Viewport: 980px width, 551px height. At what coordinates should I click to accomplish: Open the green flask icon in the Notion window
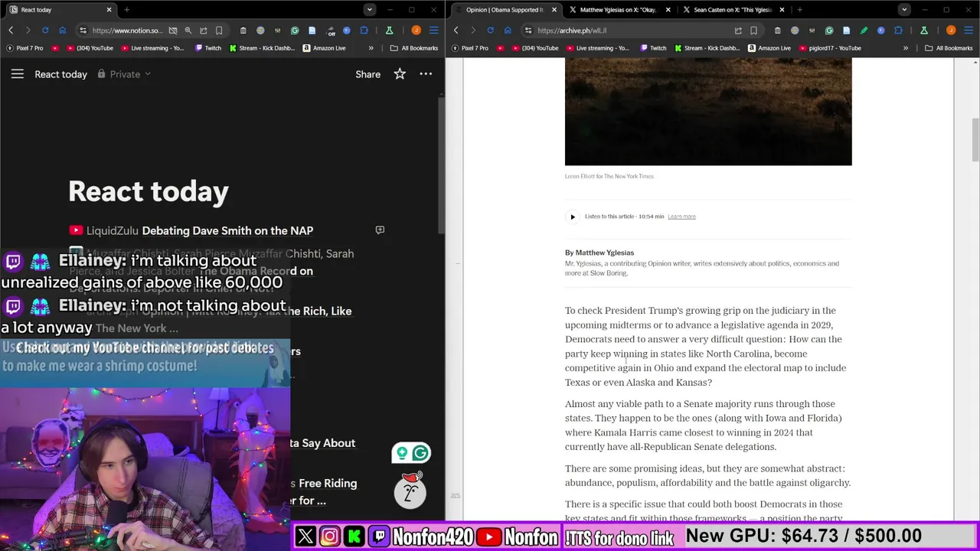(389, 31)
